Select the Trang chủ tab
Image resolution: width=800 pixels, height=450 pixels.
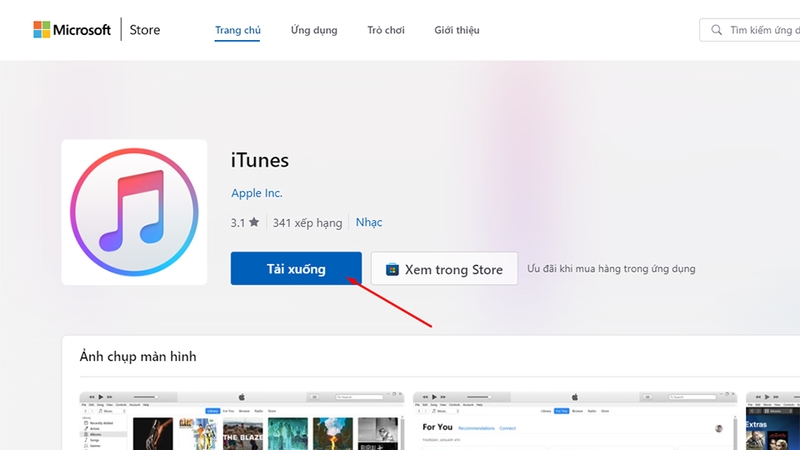pos(238,30)
